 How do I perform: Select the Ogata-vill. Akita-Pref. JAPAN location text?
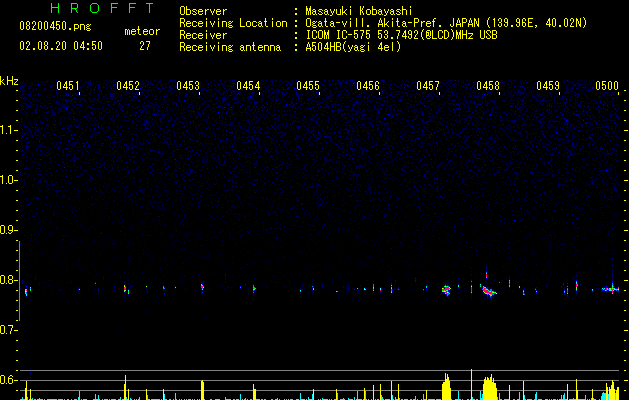tap(446, 23)
